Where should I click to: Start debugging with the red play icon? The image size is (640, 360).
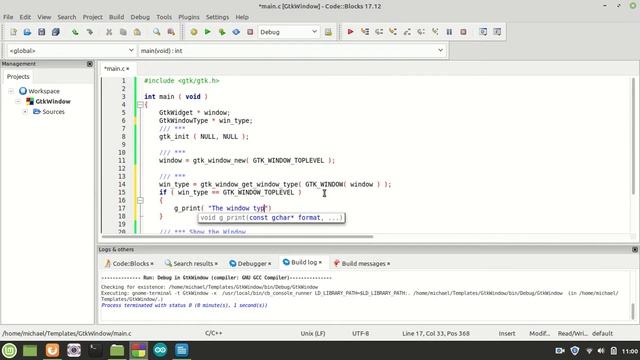[x=350, y=32]
